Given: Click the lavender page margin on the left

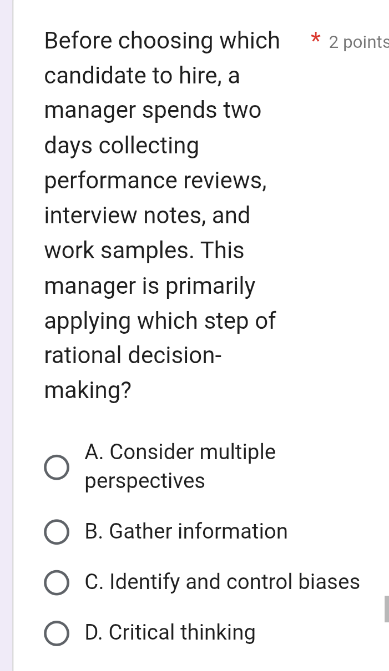Looking at the screenshot, I should (x=6, y=336).
